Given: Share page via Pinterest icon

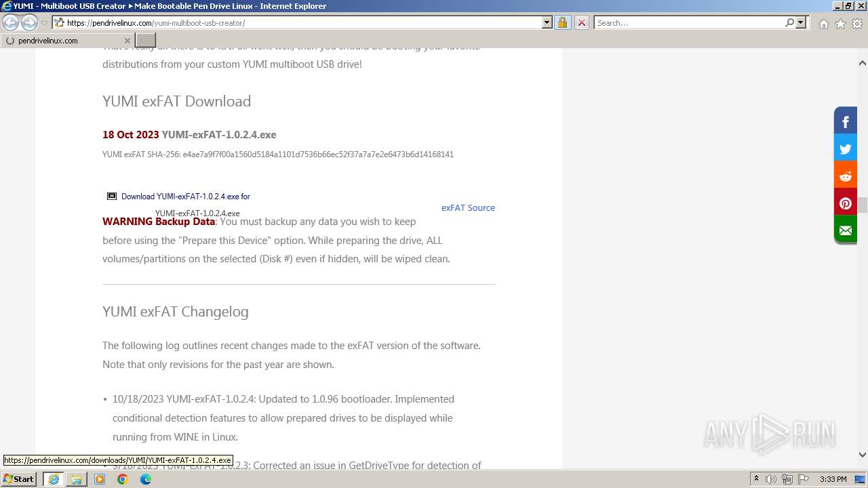Looking at the screenshot, I should [846, 203].
